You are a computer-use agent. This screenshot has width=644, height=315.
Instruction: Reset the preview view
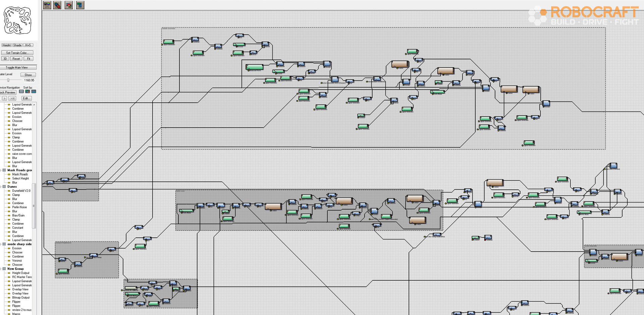click(16, 59)
